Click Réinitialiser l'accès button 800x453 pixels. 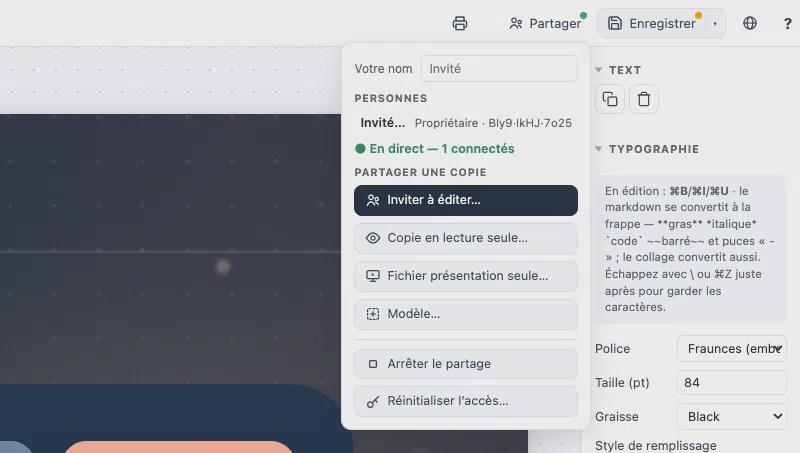[466, 401]
